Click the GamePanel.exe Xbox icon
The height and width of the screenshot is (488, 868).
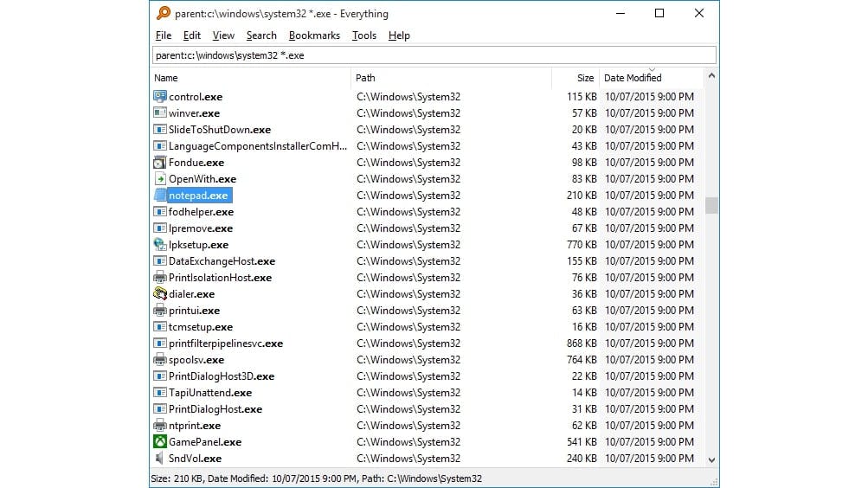(160, 442)
